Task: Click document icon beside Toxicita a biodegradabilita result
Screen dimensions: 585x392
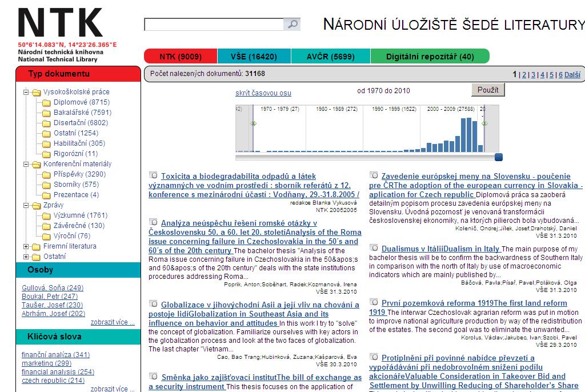Action: tap(153, 175)
